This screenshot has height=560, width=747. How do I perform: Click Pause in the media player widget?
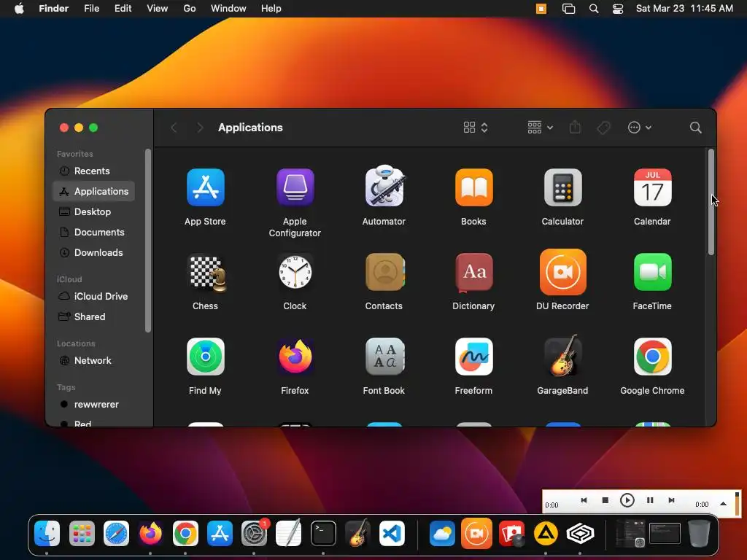click(650, 500)
